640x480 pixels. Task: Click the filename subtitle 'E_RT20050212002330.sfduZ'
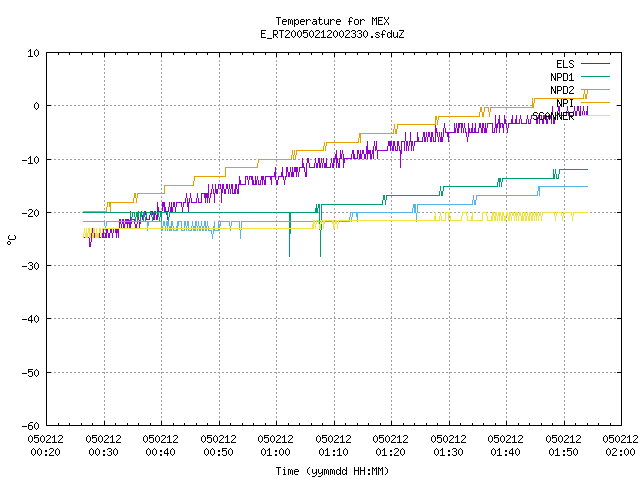click(x=332, y=34)
